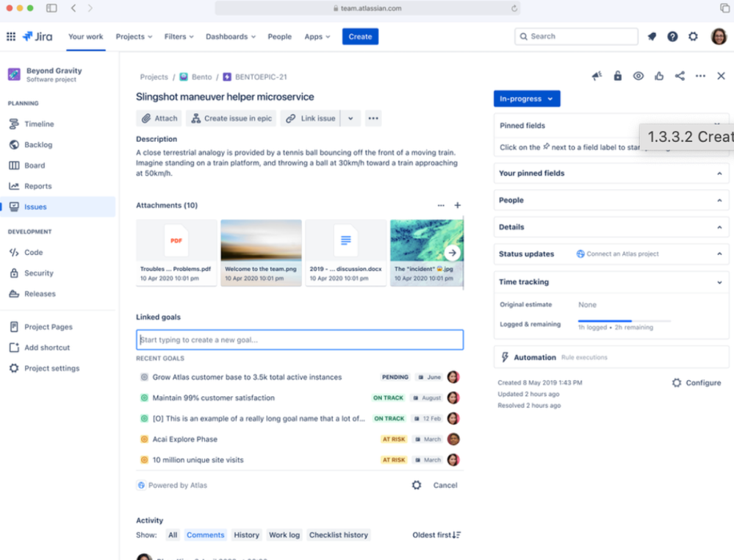
Task: Click the Watch (eye) icon on the issue
Action: click(x=638, y=76)
